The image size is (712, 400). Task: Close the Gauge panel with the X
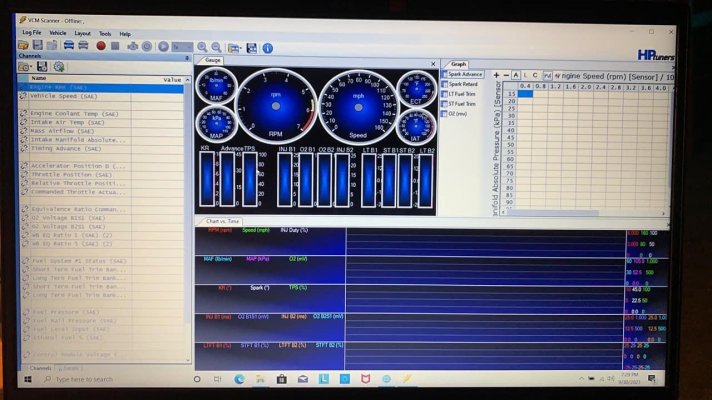pos(433,64)
